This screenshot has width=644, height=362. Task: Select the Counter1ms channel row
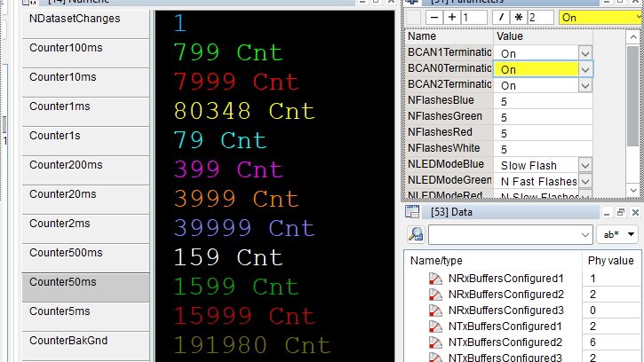tap(85, 112)
